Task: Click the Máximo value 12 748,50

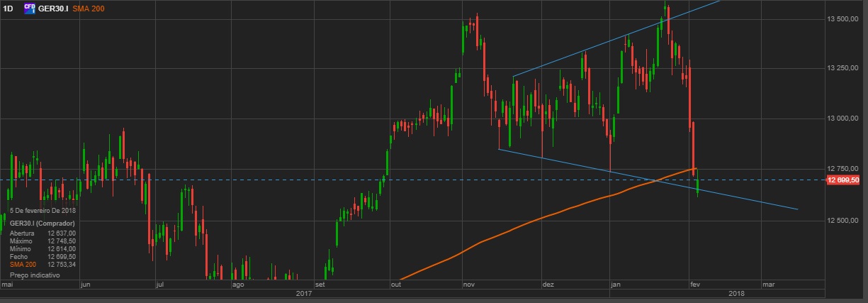Action: [62, 241]
